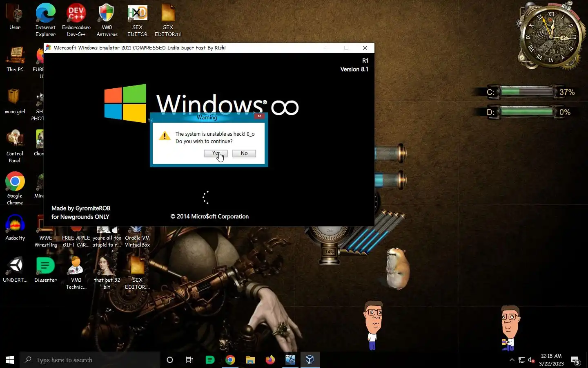This screenshot has height=368, width=588.
Task: Minimize the Windows Emulator window
Action: click(327, 48)
